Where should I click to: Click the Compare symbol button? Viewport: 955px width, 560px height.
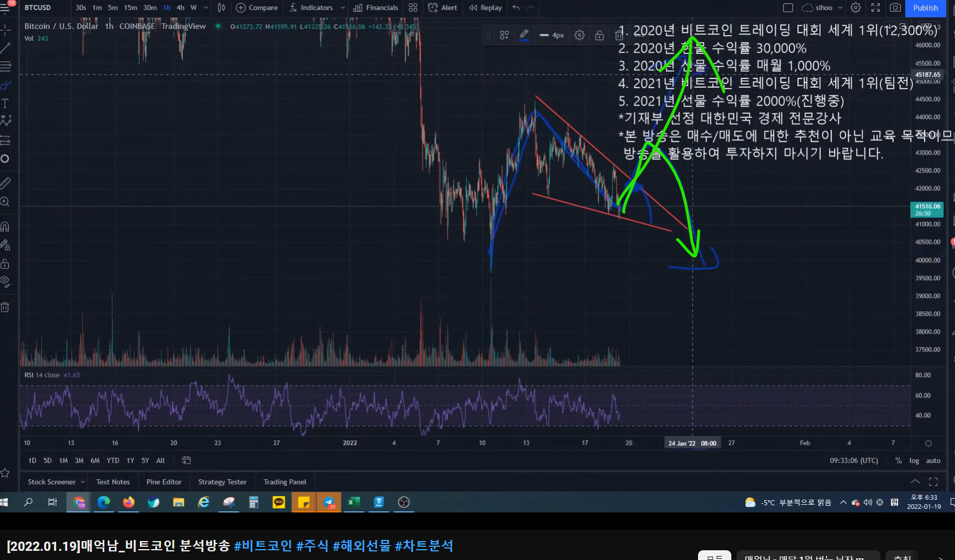[257, 7]
